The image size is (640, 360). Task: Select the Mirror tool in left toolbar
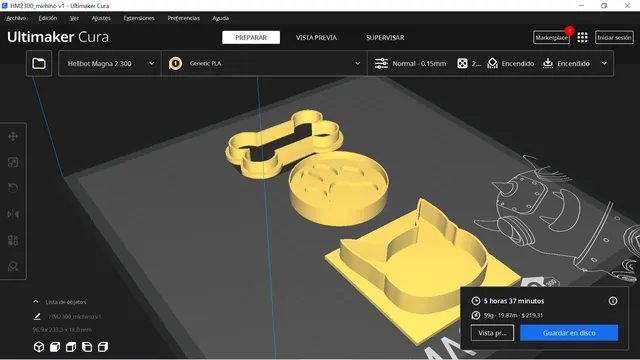[x=13, y=214]
